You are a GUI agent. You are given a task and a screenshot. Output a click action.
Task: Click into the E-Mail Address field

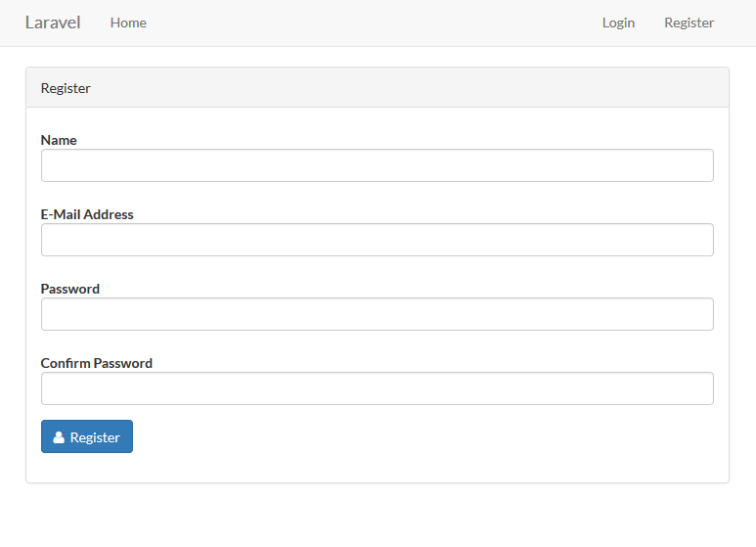point(377,240)
